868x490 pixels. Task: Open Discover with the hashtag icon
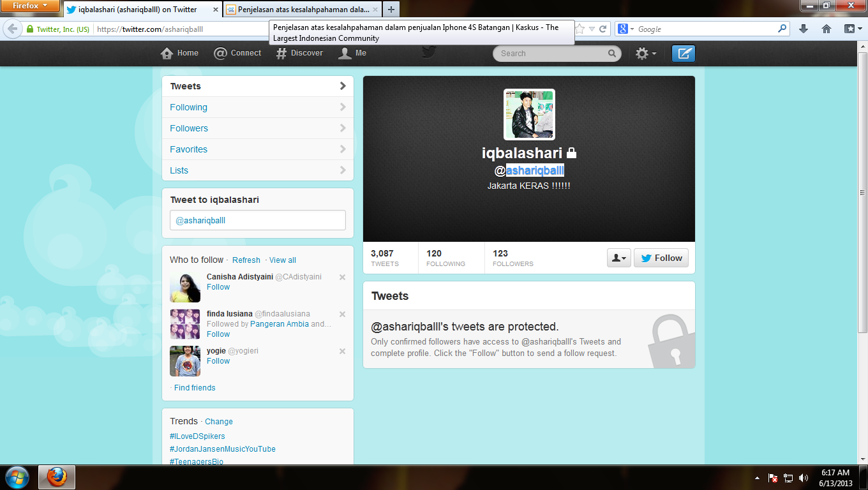pos(299,54)
